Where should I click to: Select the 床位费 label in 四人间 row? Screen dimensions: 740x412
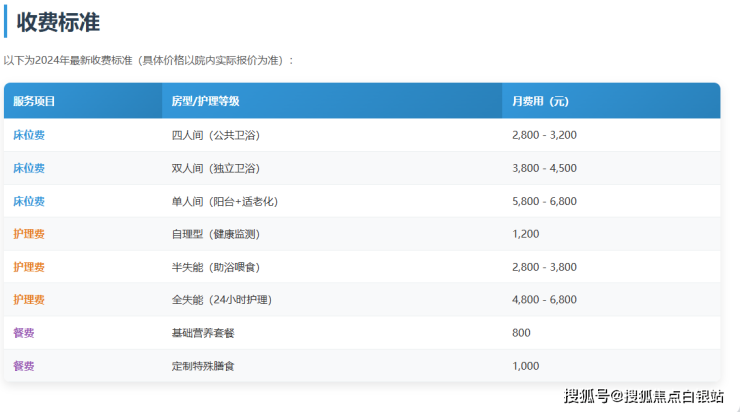(x=29, y=135)
